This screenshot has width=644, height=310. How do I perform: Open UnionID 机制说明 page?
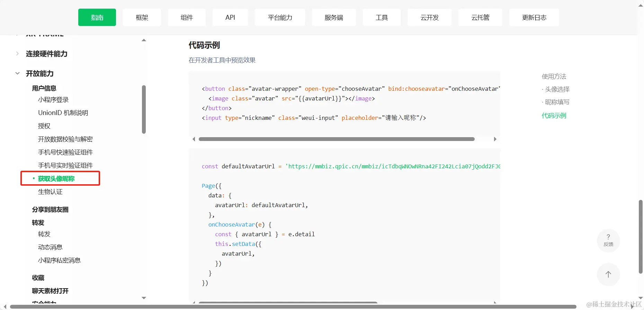[x=63, y=113]
